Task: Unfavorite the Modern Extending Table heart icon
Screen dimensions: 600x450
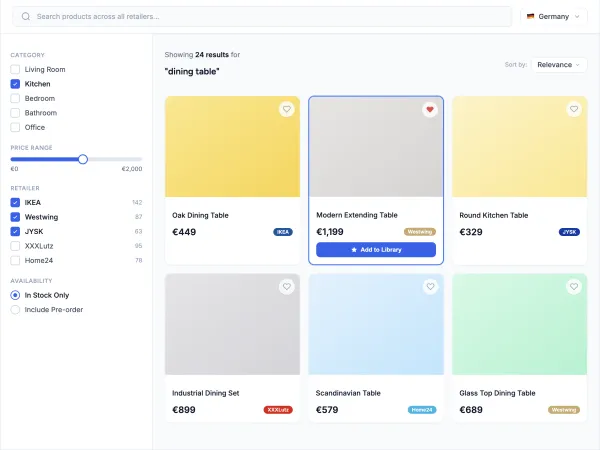Action: pos(430,109)
